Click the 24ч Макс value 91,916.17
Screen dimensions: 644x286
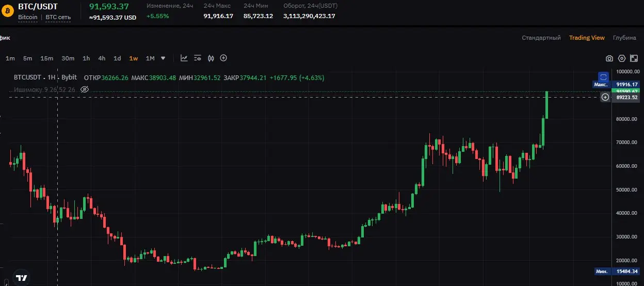[x=219, y=16]
